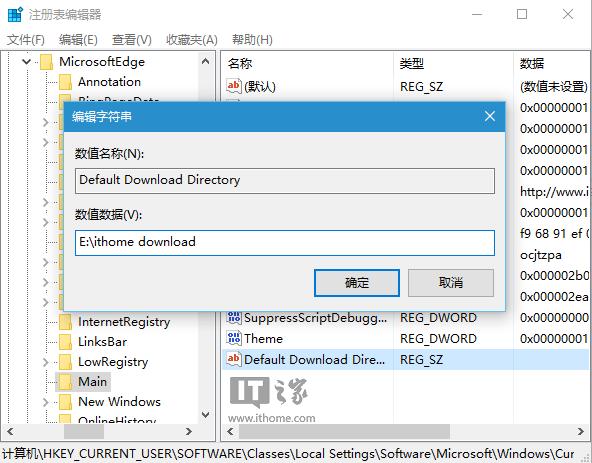Confirm with the 确定 button
The height and width of the screenshot is (463, 592).
point(357,283)
